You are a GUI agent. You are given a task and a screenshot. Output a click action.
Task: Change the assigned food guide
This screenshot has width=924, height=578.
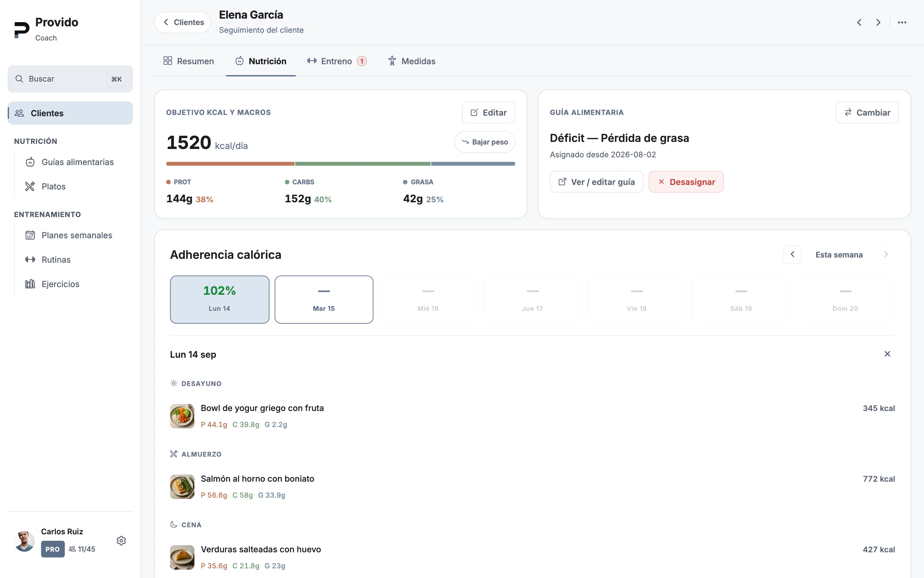coord(867,113)
